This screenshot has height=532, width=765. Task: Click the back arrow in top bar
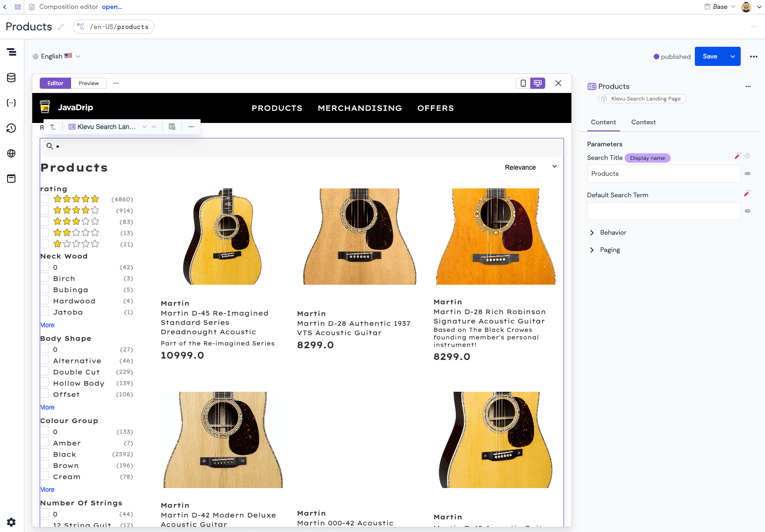click(5, 7)
